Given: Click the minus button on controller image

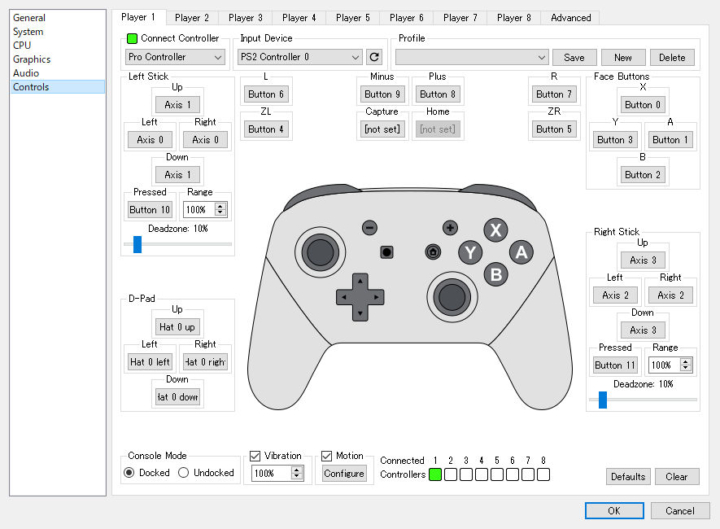Looking at the screenshot, I should [370, 227].
